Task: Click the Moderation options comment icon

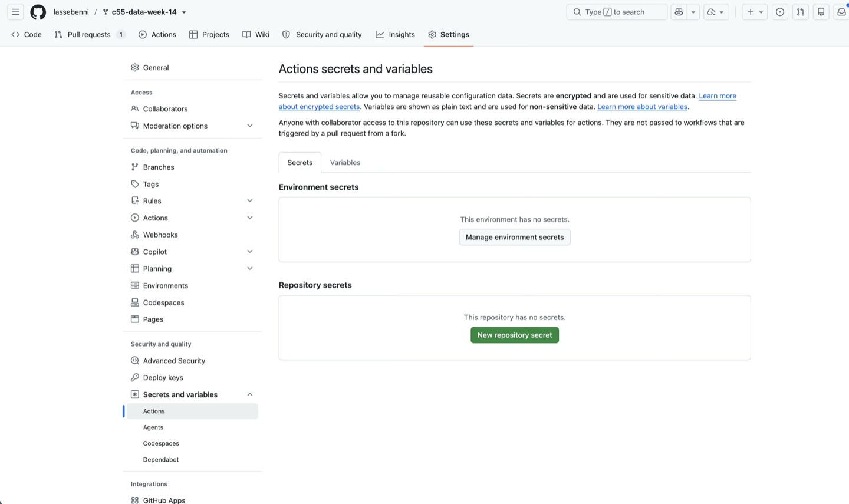Action: pyautogui.click(x=135, y=126)
